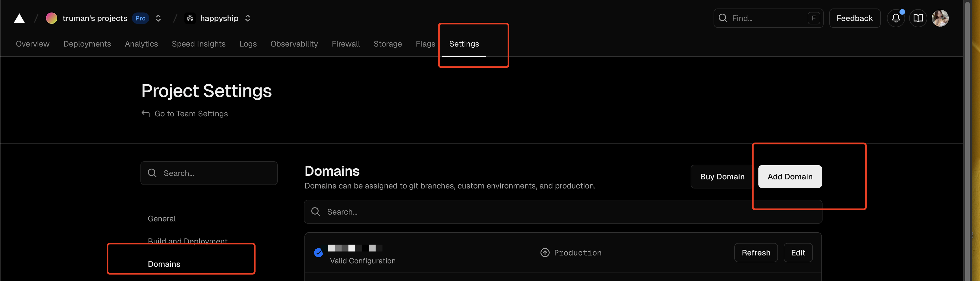Click the Production environment label
This screenshot has width=980, height=281.
(x=577, y=253)
